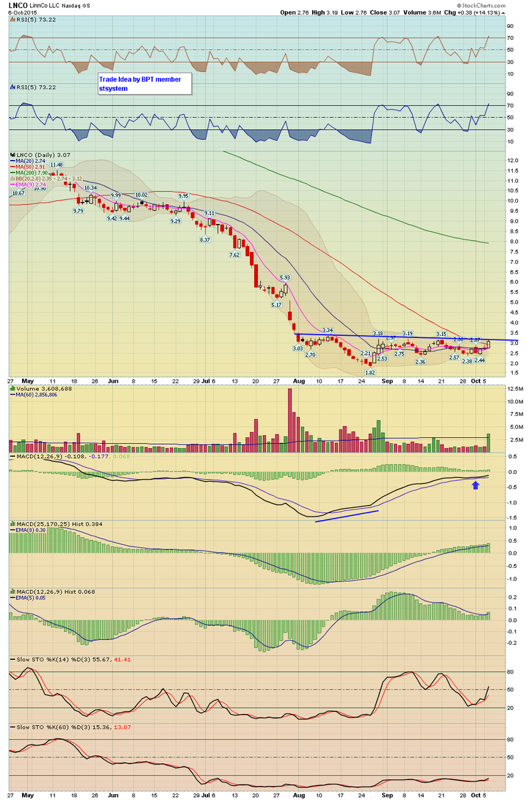The width and height of the screenshot is (532, 800).
Task: Click the 3.34 price label
Action: (327, 330)
